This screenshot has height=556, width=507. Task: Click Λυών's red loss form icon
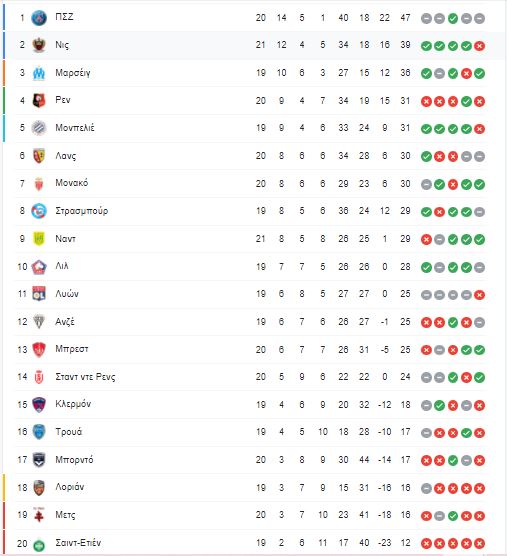tap(479, 295)
